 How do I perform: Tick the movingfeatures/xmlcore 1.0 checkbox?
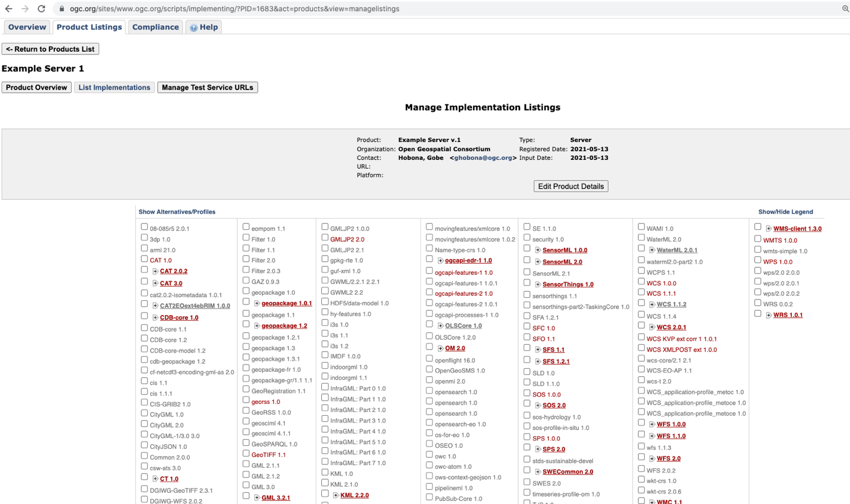[429, 227]
